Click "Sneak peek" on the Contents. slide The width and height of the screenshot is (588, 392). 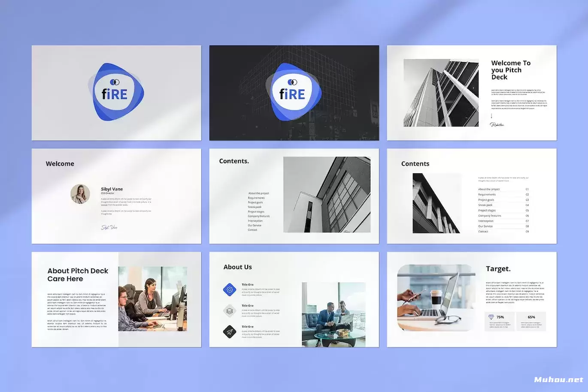[255, 207]
